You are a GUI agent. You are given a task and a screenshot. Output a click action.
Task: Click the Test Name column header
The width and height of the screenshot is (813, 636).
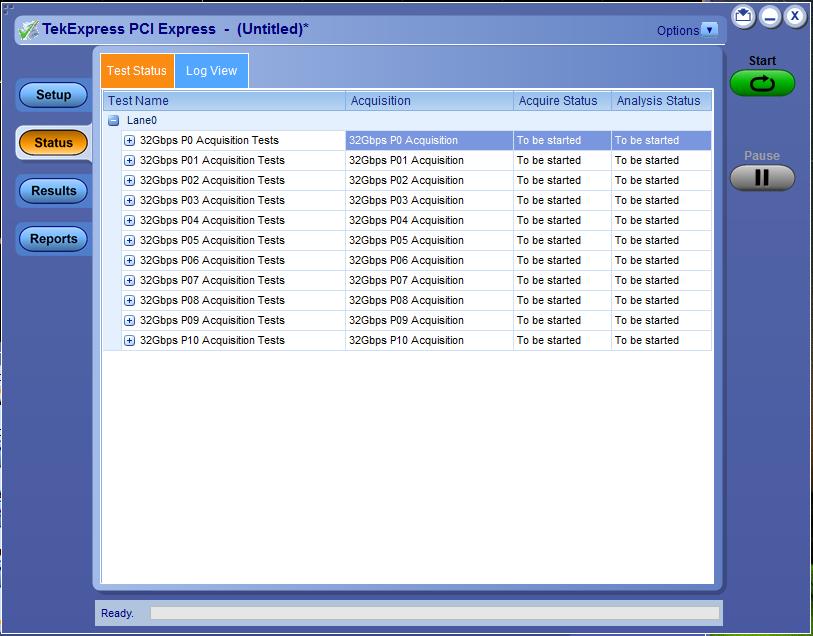[x=225, y=101]
